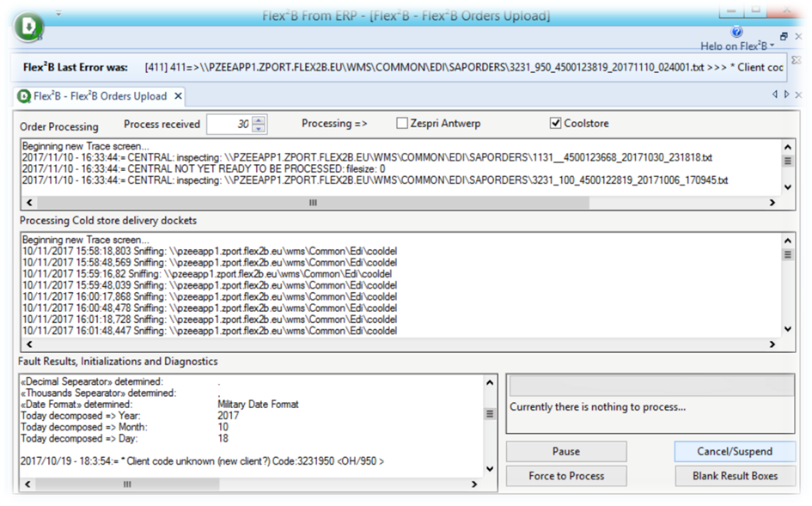The width and height of the screenshot is (812, 506).
Task: Open the Flex²B application menu logo
Action: [x=28, y=27]
